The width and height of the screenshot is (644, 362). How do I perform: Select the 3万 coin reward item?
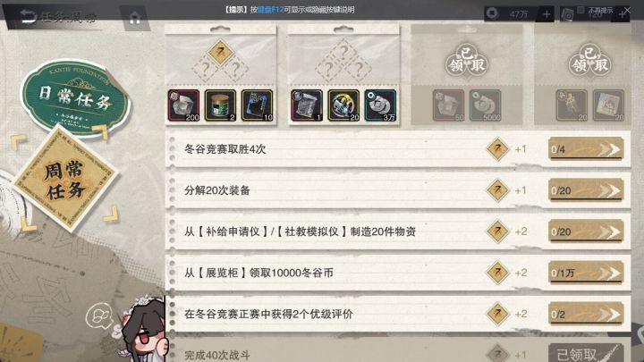[380, 105]
